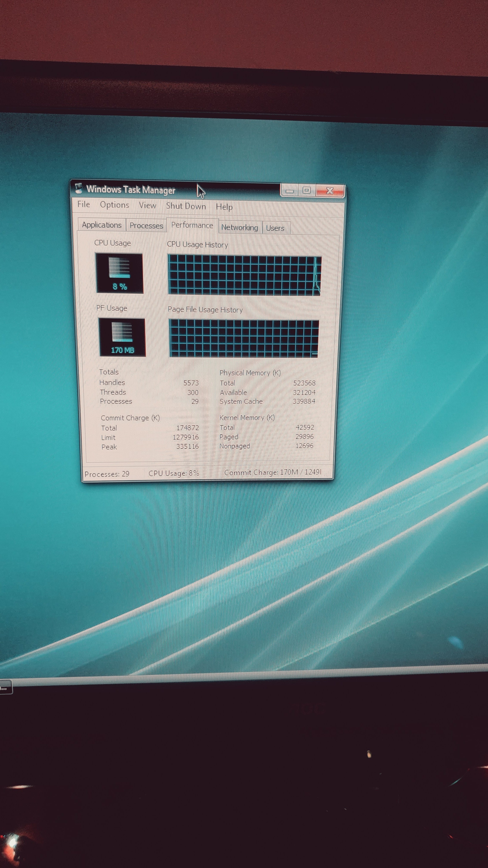
Task: Click Commit Charge Limit value 1279916
Action: pos(185,437)
